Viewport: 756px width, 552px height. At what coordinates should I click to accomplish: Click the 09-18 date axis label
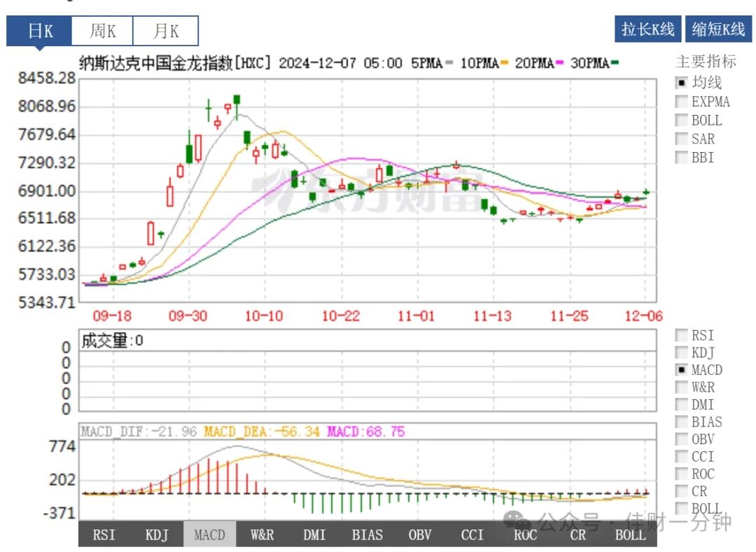[x=112, y=316]
